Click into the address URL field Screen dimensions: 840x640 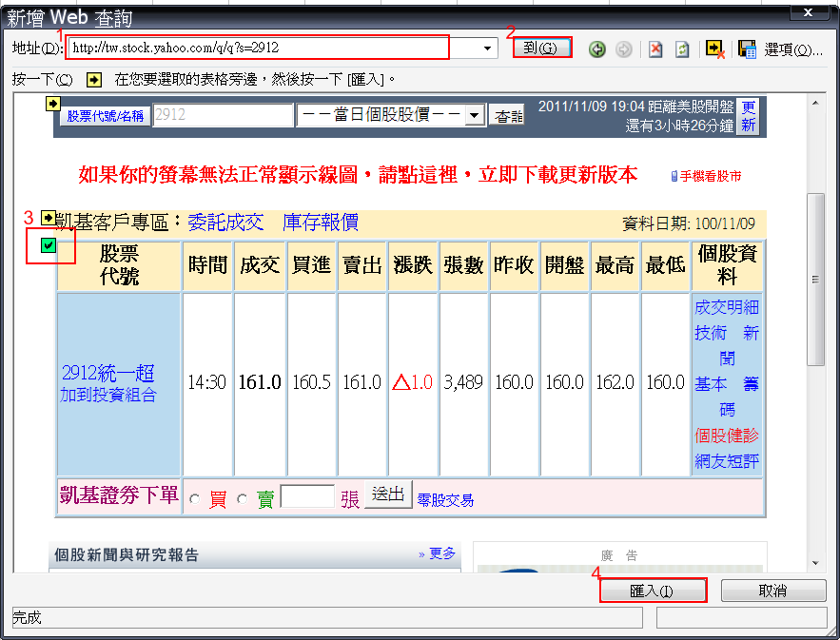[x=257, y=48]
